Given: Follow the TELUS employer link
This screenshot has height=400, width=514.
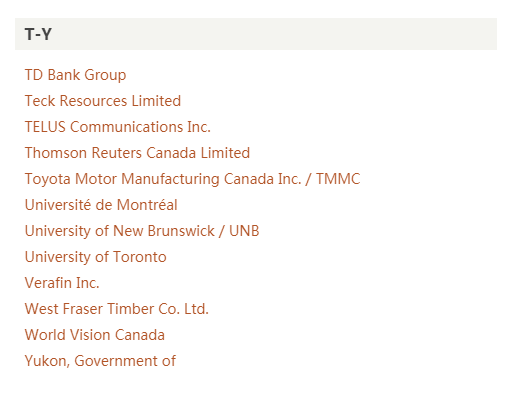Looking at the screenshot, I should point(118,127).
